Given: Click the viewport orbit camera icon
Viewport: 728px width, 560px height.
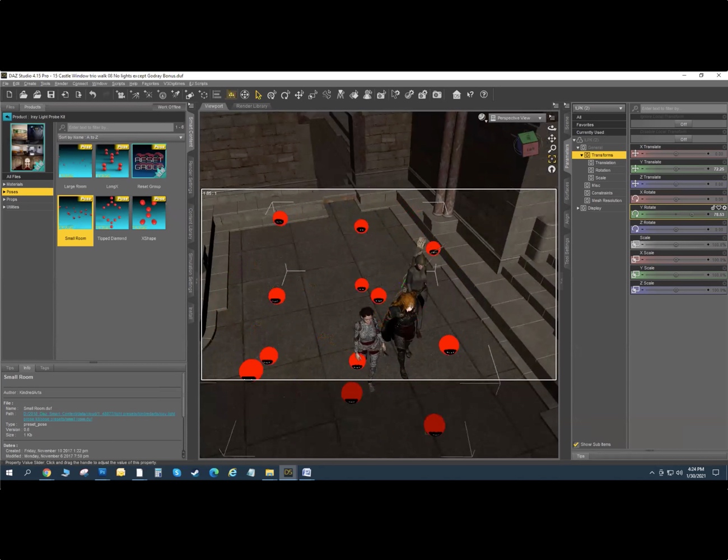Looking at the screenshot, I should pyautogui.click(x=552, y=128).
